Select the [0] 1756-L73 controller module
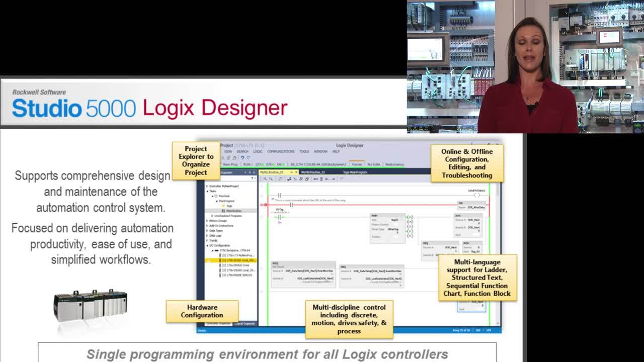 click(x=238, y=255)
